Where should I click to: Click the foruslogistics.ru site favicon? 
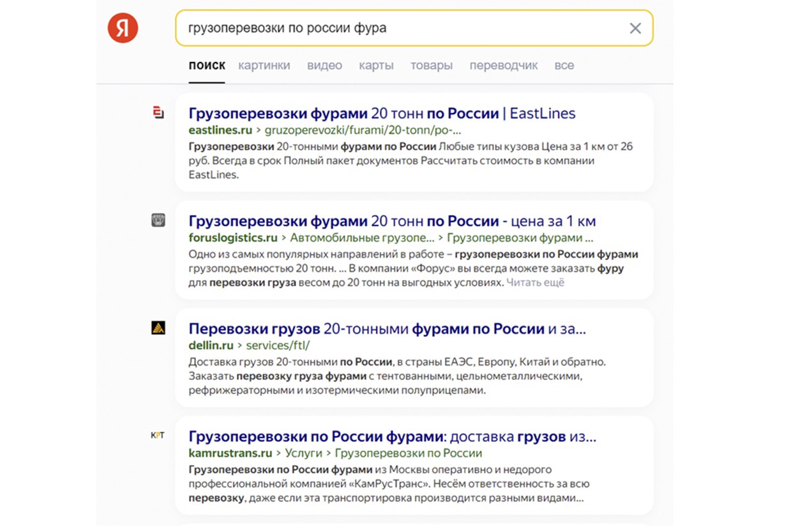(x=158, y=221)
